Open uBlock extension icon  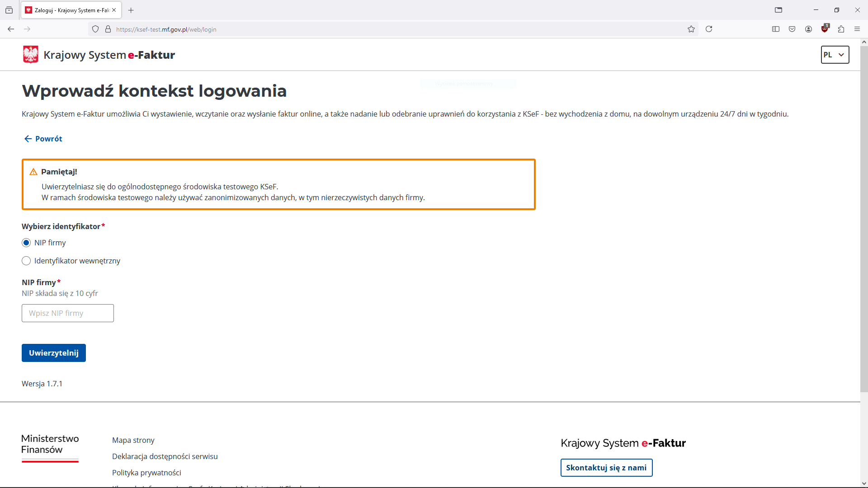(825, 28)
